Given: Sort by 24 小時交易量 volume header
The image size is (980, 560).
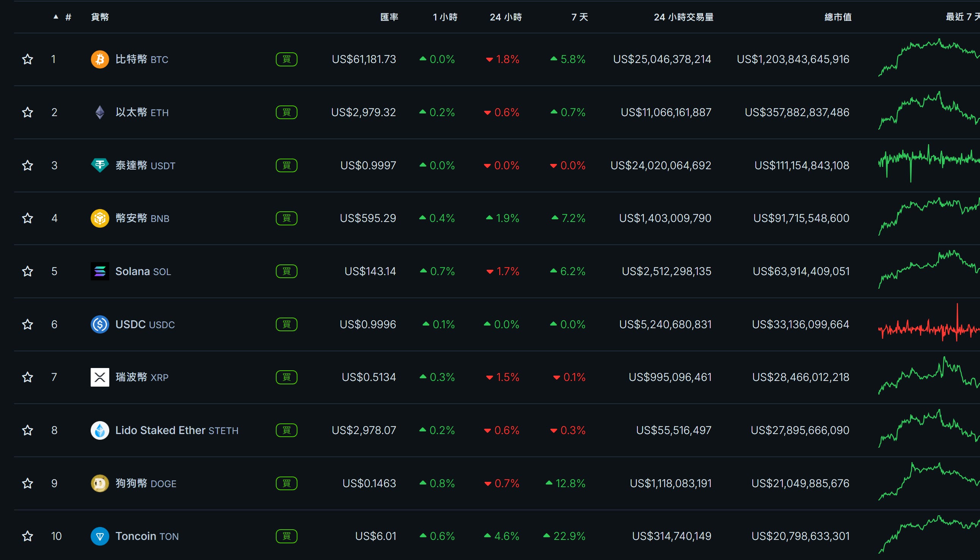Looking at the screenshot, I should point(683,17).
